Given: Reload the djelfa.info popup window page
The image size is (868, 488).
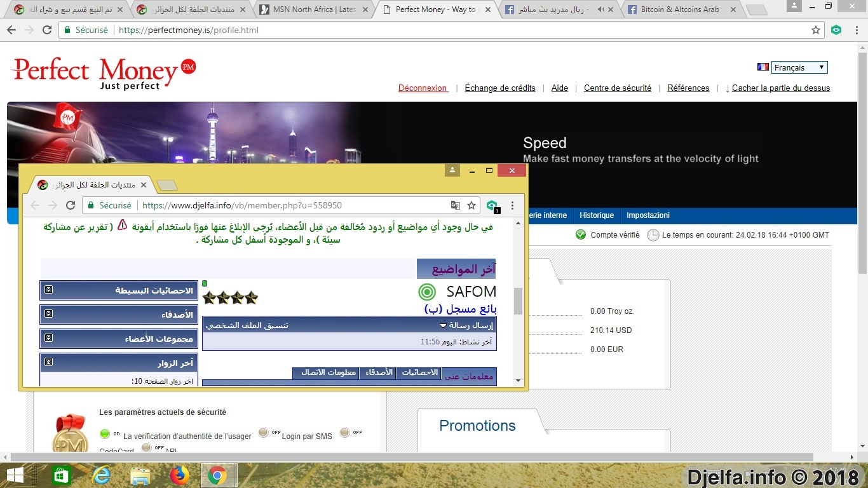Looking at the screenshot, I should [71, 205].
